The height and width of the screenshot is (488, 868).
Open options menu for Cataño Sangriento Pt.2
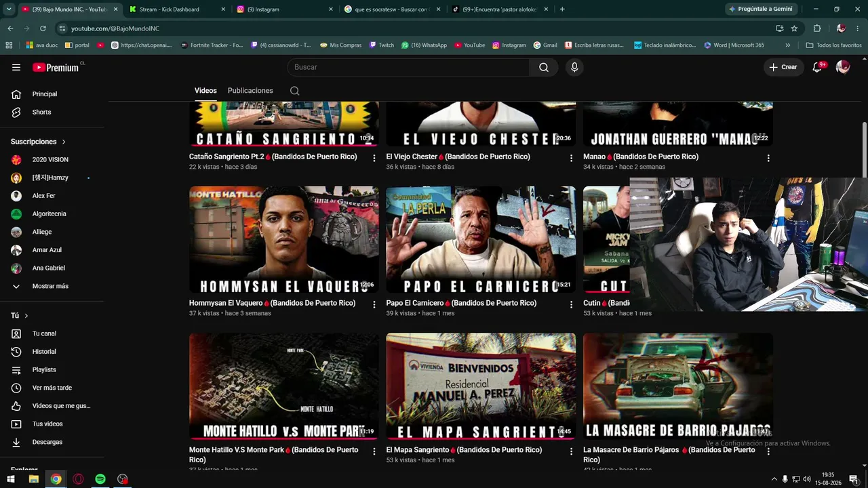(374, 158)
